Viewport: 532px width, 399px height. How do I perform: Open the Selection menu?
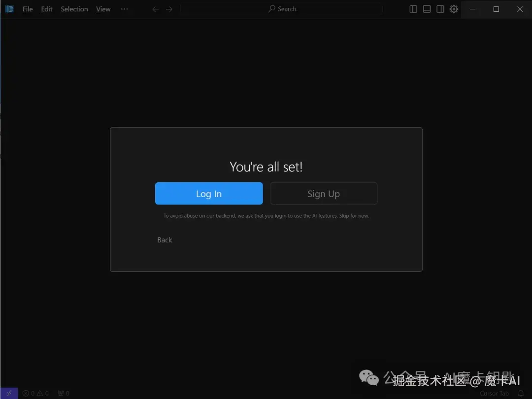pos(74,9)
